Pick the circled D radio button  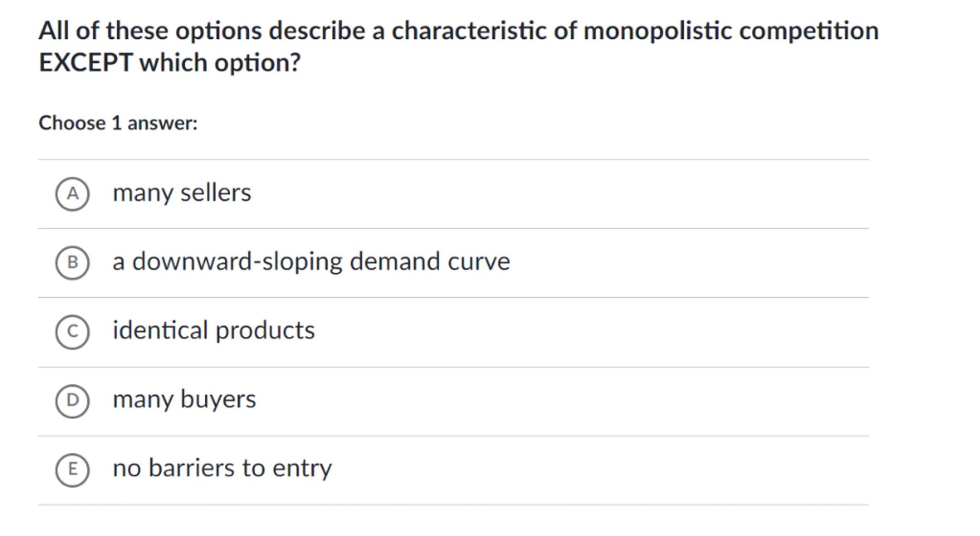coord(72,401)
